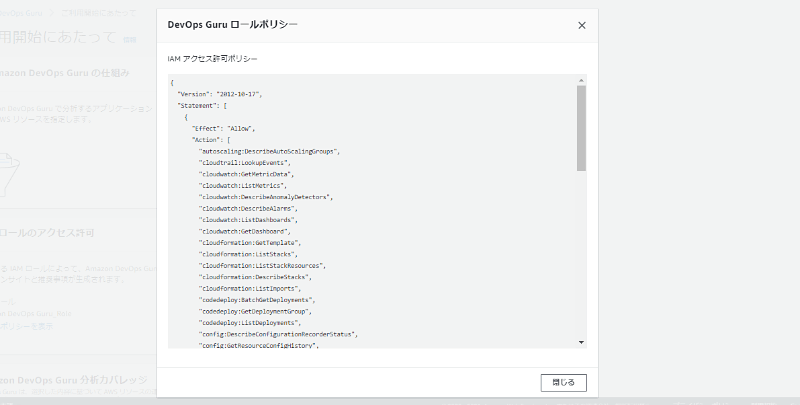Click cloudwatch:DescribeAlarms entry
Screen dimensions: 800x405
247,209
